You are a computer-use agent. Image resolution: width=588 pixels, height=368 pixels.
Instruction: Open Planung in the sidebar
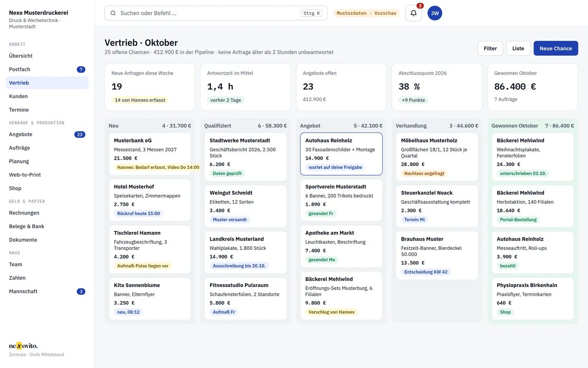(47, 161)
